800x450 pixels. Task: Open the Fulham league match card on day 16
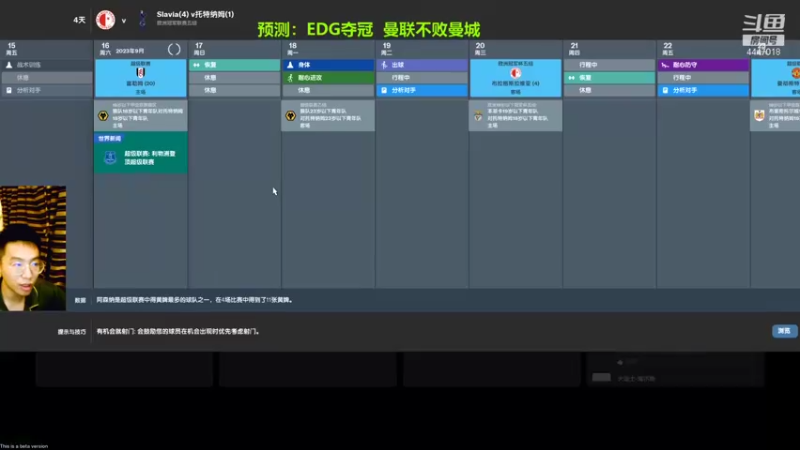(x=141, y=78)
